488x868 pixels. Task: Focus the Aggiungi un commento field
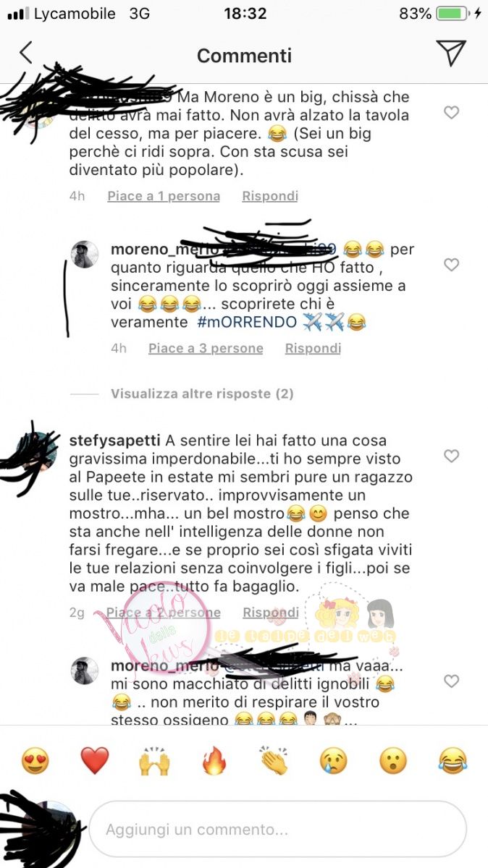277,829
